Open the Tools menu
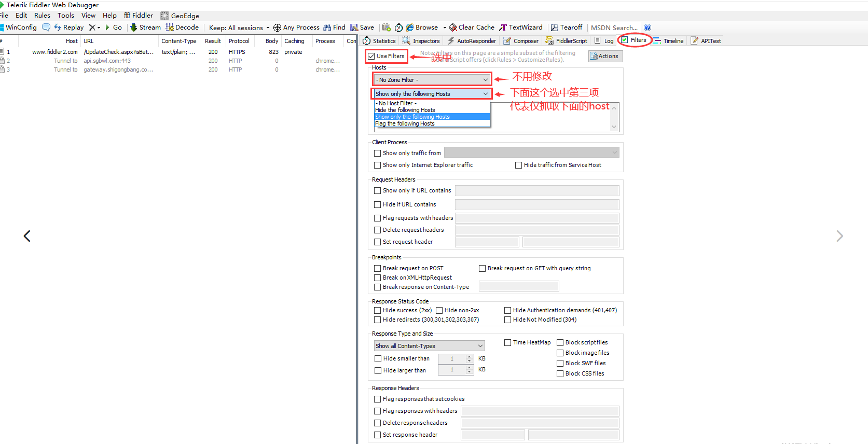This screenshot has height=444, width=868. pos(66,16)
